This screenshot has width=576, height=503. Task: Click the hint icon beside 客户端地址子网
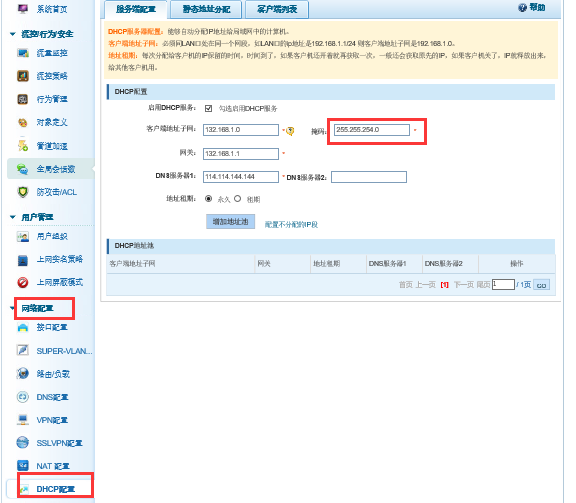point(290,131)
